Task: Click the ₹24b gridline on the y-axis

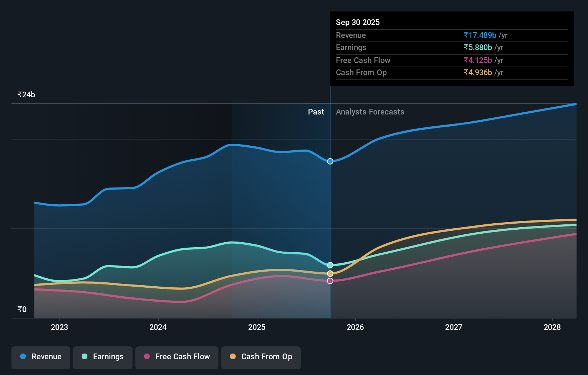Action: click(26, 94)
